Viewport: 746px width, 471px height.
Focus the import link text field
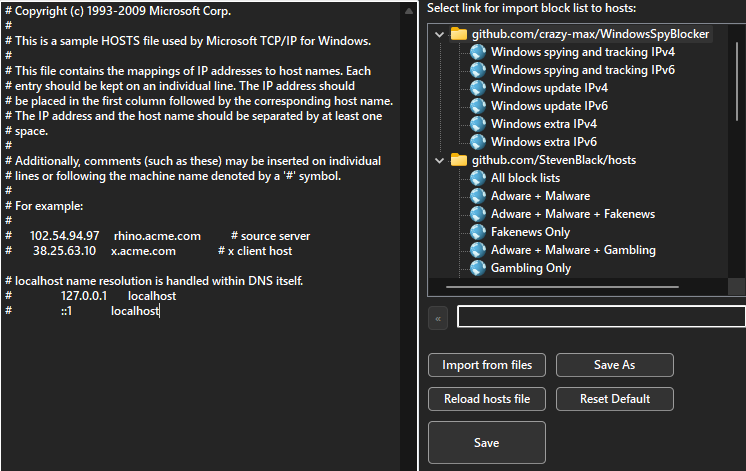[x=601, y=316]
